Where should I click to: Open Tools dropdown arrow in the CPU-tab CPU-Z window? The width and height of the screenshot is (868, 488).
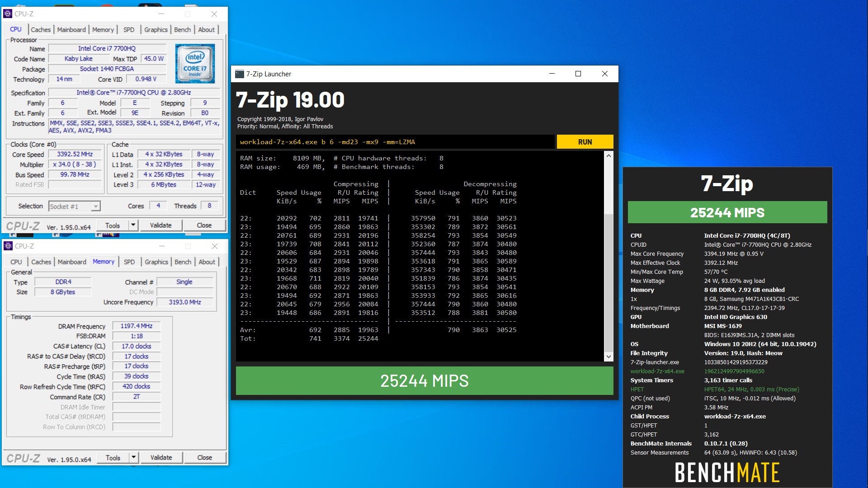click(133, 225)
